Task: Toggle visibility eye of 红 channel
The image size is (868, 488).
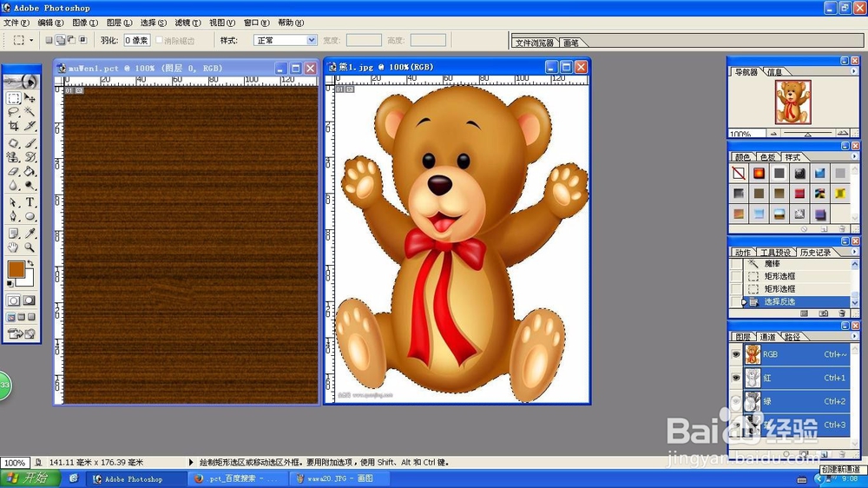Action: click(736, 378)
